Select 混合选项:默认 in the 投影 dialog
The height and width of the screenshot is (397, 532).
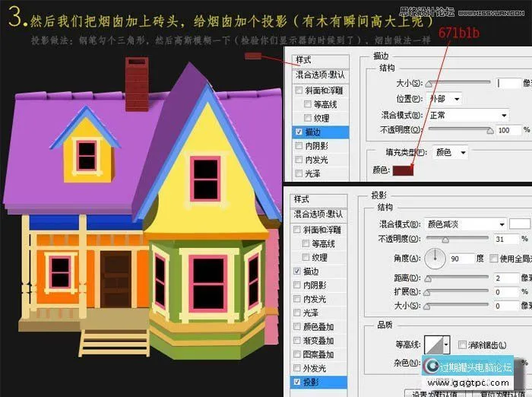[x=318, y=214]
